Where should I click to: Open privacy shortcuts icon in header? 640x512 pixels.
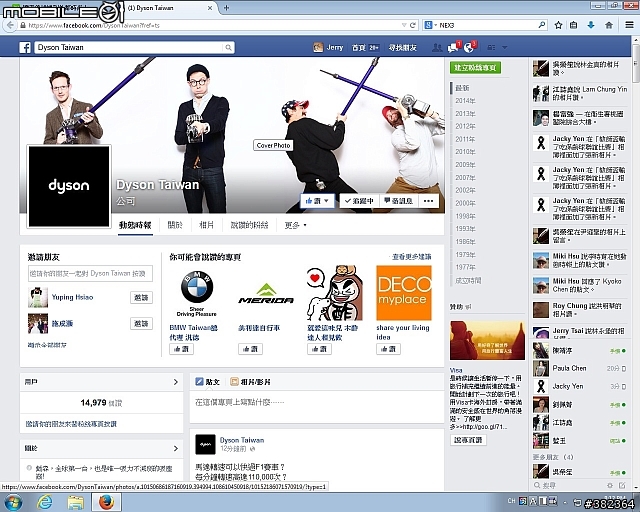coord(491,48)
